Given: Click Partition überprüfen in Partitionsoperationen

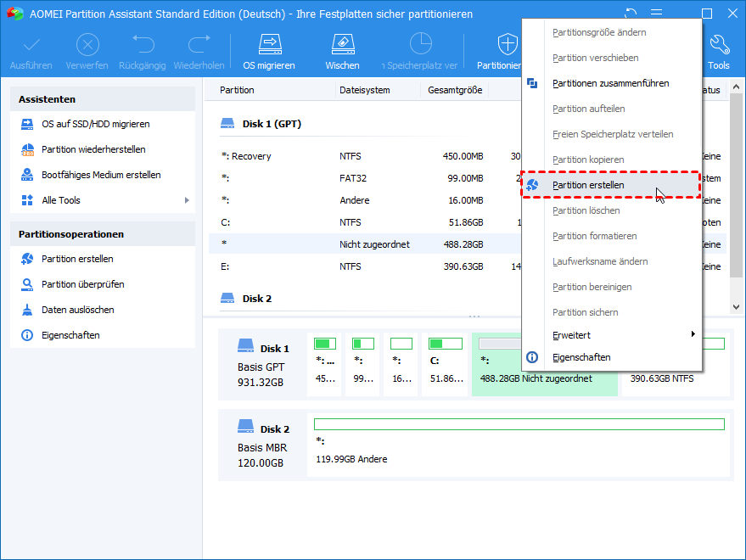Looking at the screenshot, I should click(83, 284).
